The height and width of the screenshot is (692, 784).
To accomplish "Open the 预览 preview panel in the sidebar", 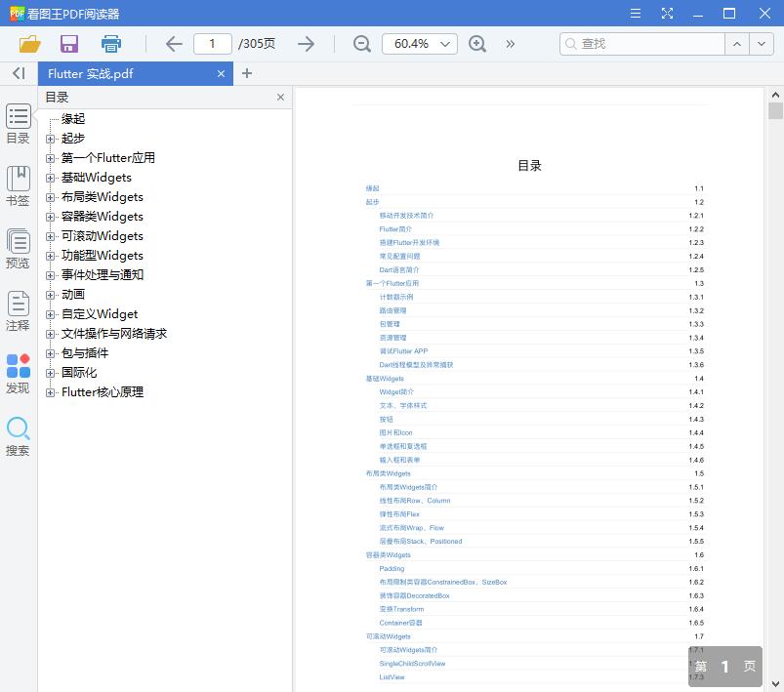I will 18,247.
